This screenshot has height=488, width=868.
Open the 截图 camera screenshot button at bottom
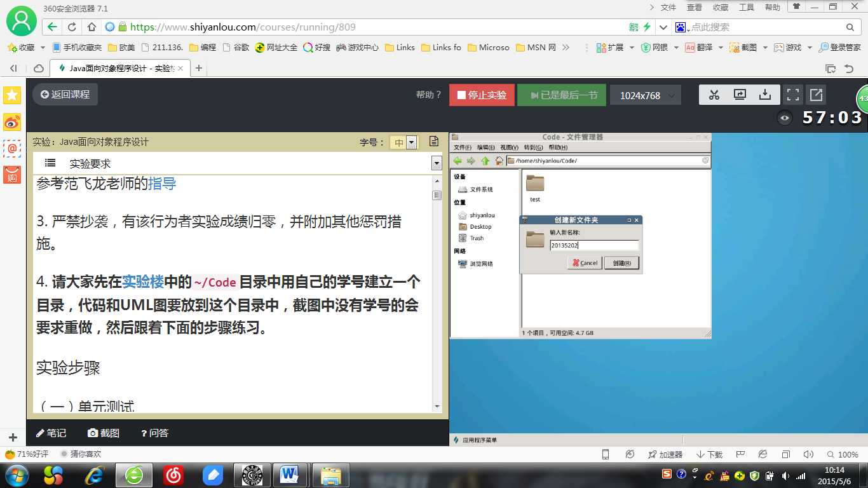(x=104, y=433)
